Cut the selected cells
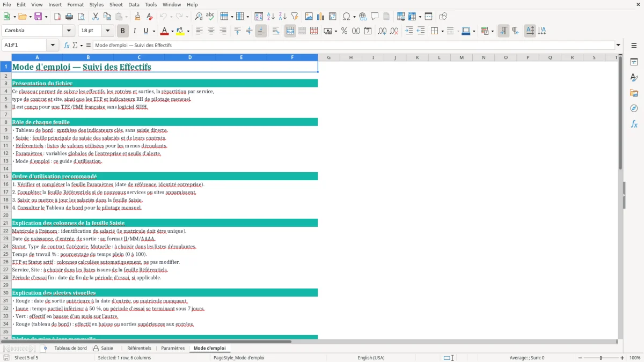 click(x=95, y=17)
